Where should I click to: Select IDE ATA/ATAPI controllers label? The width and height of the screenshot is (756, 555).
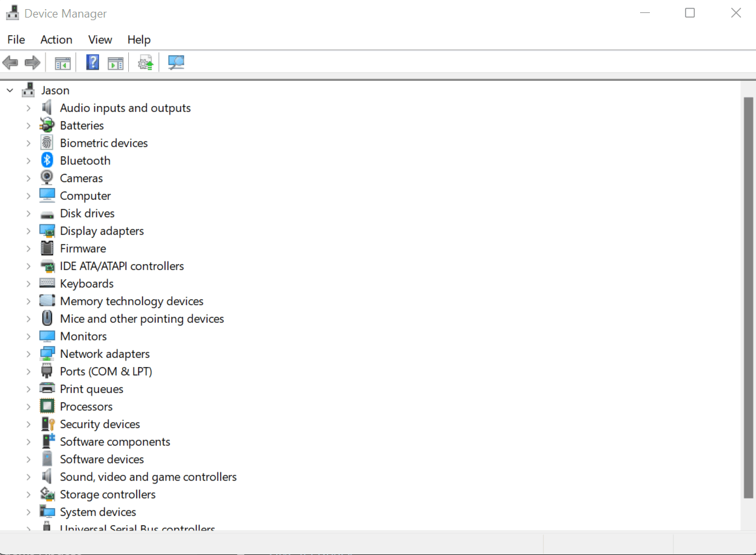pos(122,266)
